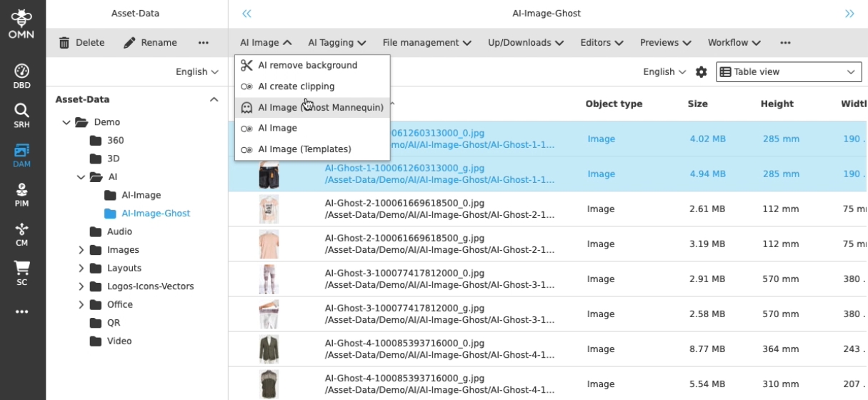Click thumbnail of AI-Ghost-4-100085393716000_g.jpg
Screen dimensions: 868x400
269,384
